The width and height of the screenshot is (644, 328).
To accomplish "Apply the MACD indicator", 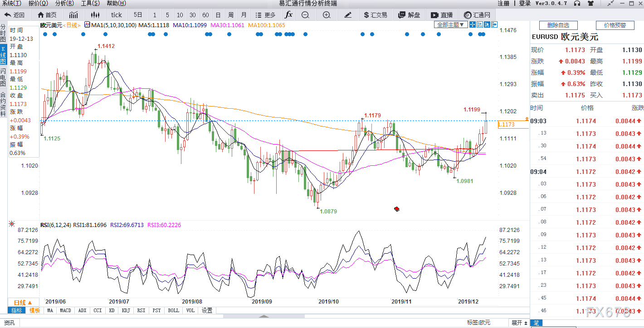I will tap(65, 310).
